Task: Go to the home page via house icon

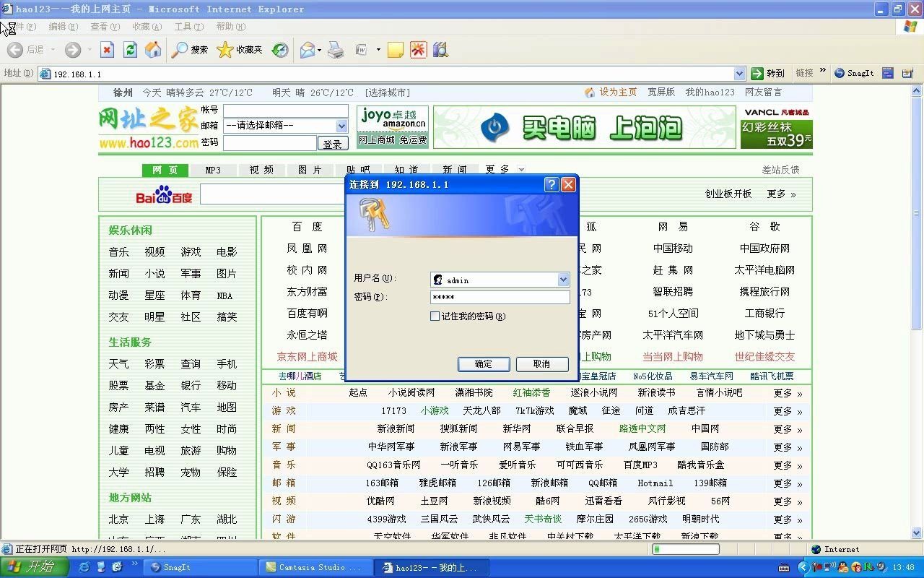Action: (153, 50)
